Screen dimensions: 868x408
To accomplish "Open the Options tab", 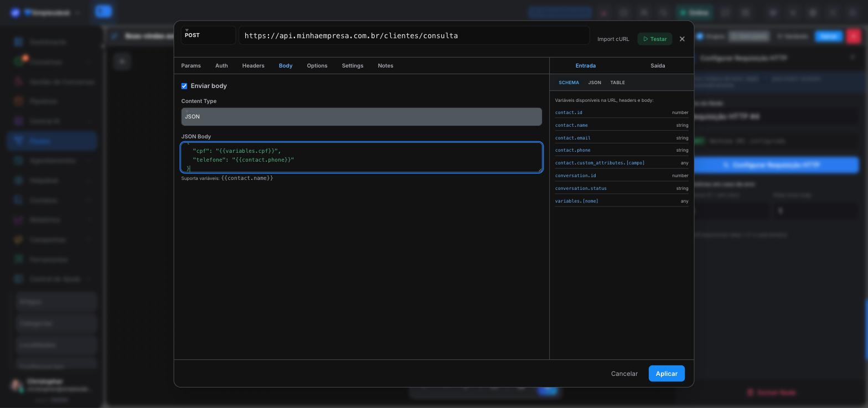I will (x=317, y=66).
